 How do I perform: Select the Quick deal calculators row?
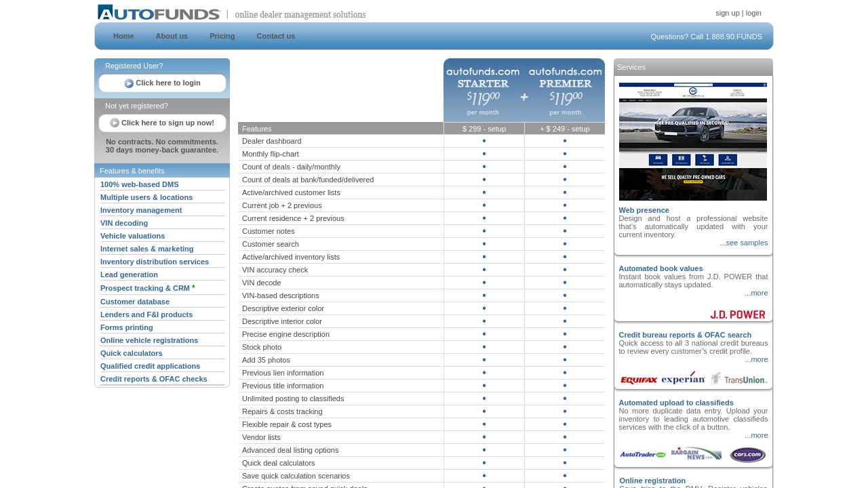click(421, 463)
